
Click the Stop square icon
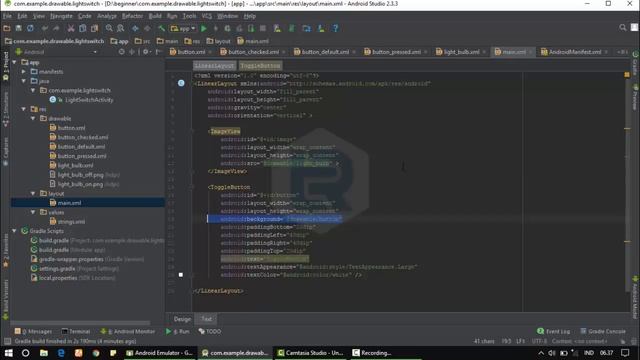click(x=263, y=28)
